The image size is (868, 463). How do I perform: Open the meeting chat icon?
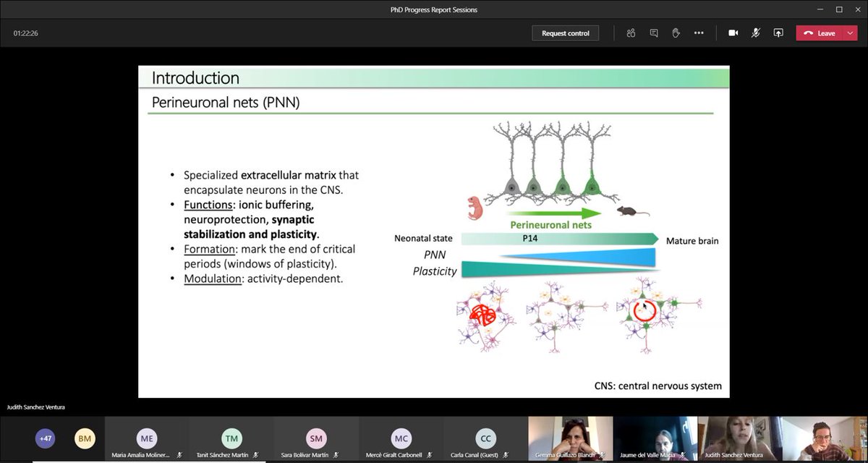tap(654, 33)
